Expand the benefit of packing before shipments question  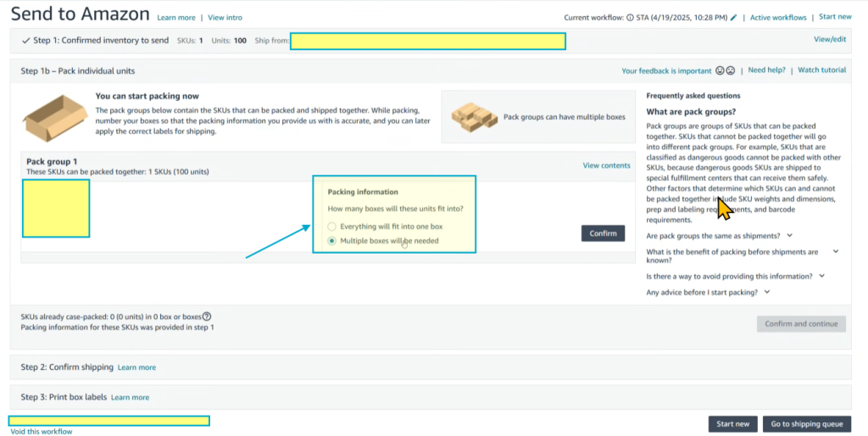(x=835, y=252)
